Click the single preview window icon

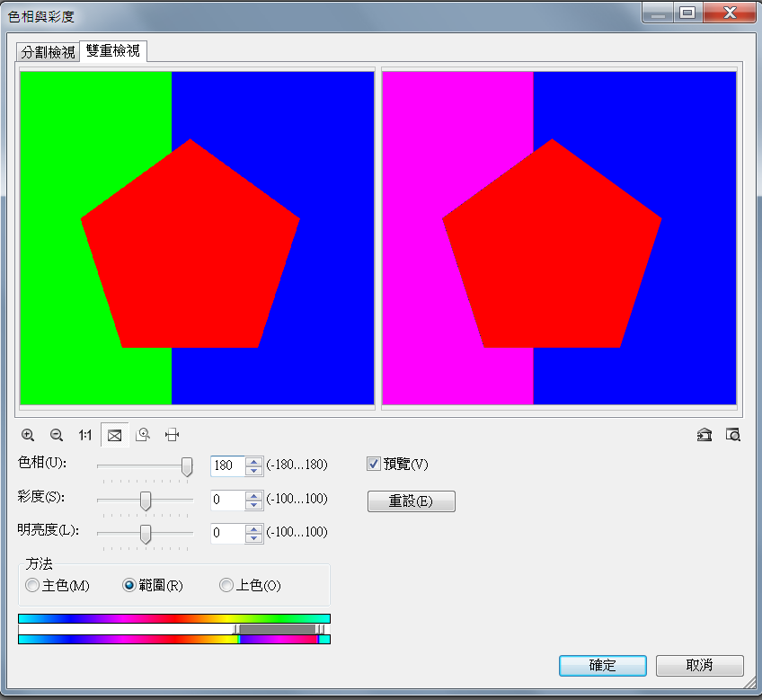tap(733, 435)
